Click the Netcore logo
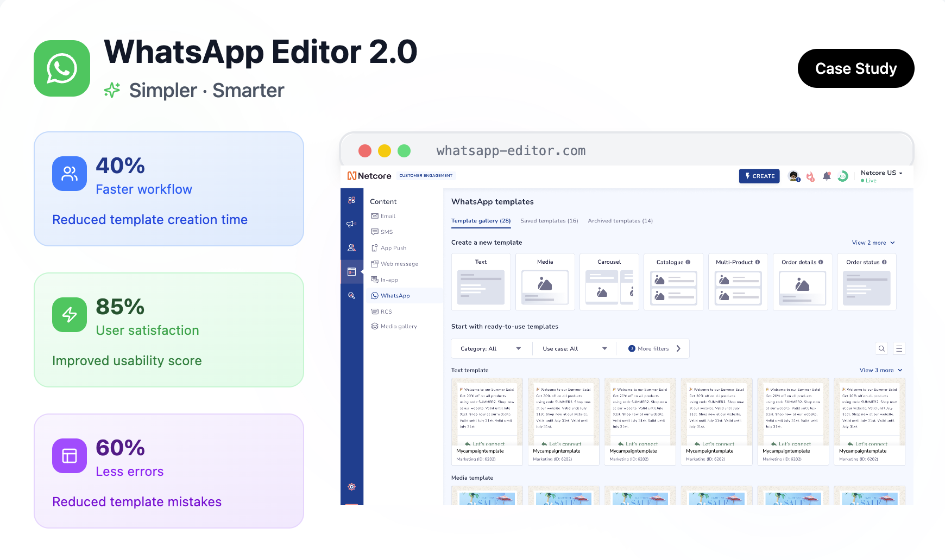Screen dimensions: 945x560 [369, 176]
